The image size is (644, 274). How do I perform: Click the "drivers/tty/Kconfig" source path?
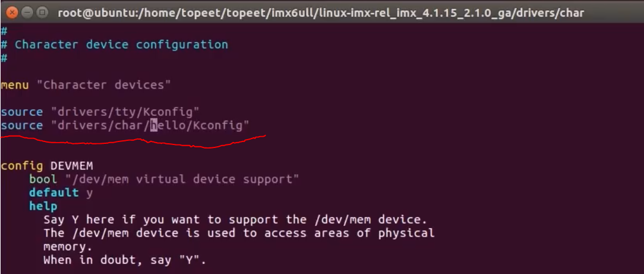(125, 112)
